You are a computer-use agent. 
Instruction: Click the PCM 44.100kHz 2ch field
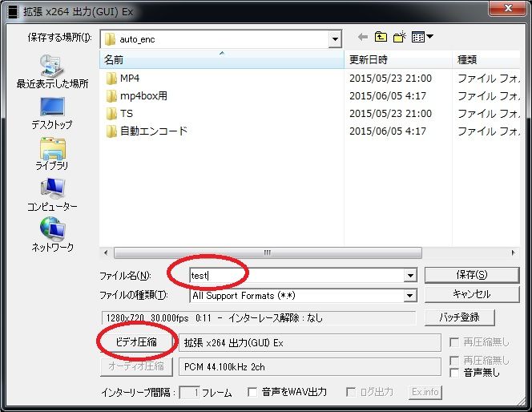(x=310, y=367)
